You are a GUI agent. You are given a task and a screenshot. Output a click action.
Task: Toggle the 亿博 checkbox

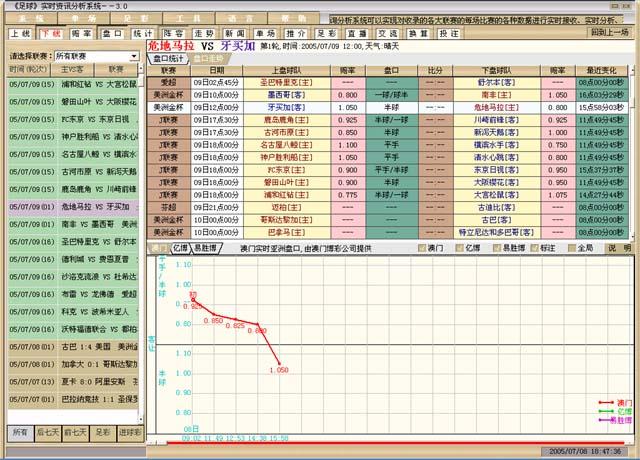click(x=460, y=248)
